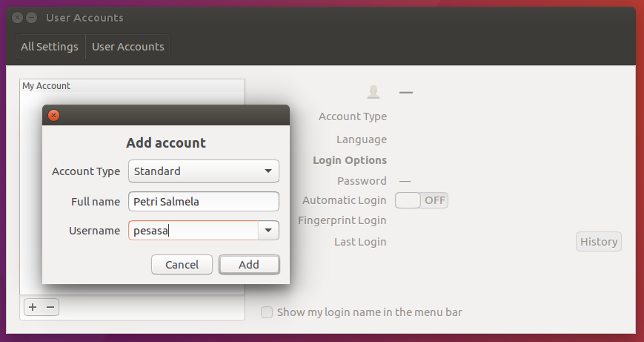The image size is (644, 342).
Task: Enable Show my login name in menu bar
Action: point(267,312)
